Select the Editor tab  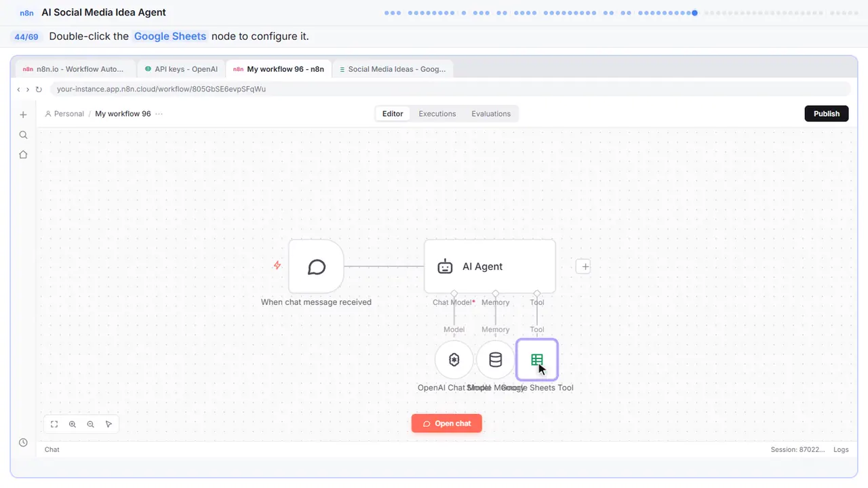[x=393, y=114]
